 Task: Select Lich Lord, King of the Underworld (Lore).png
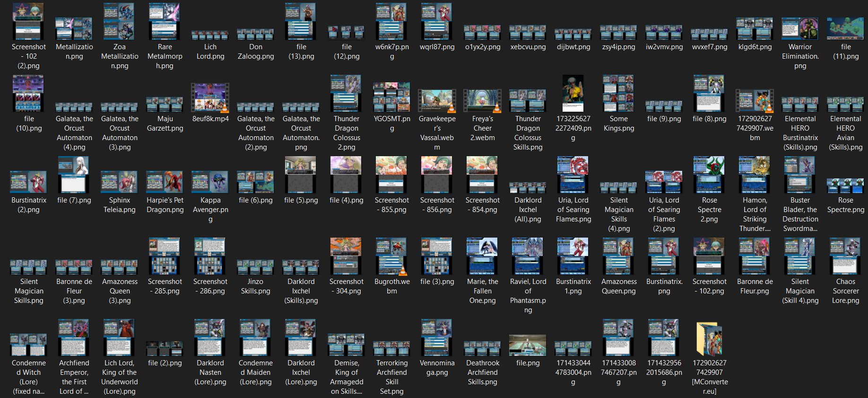tap(119, 337)
